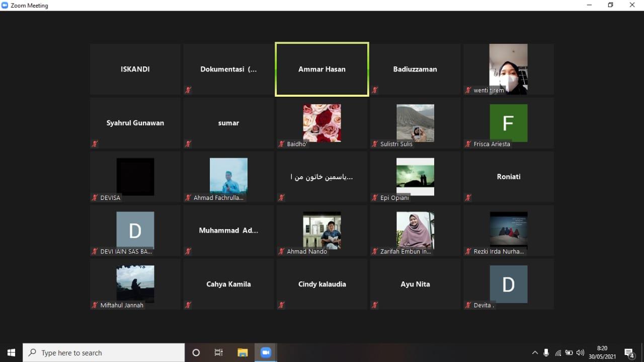
Task: Click muted mic icon beside Devita
Action: [468, 305]
